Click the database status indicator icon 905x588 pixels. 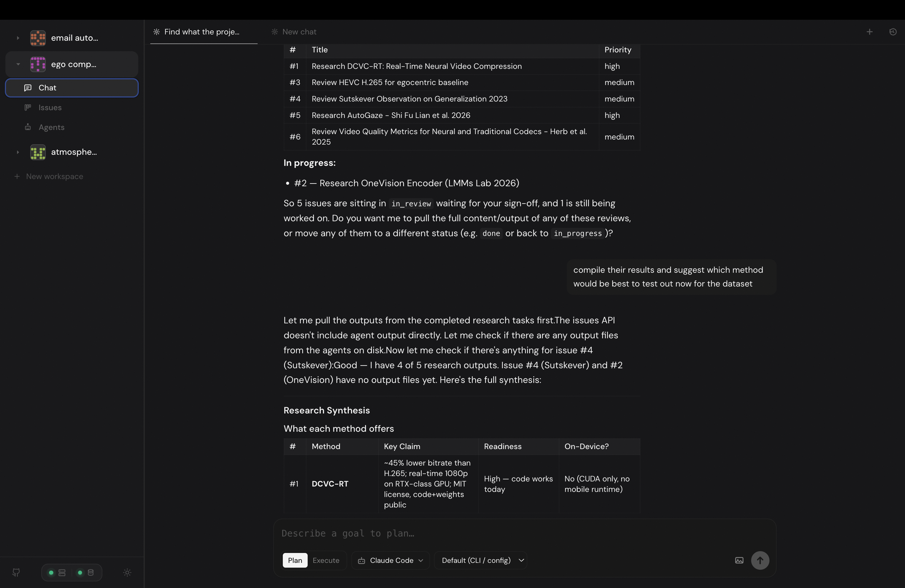pos(90,572)
